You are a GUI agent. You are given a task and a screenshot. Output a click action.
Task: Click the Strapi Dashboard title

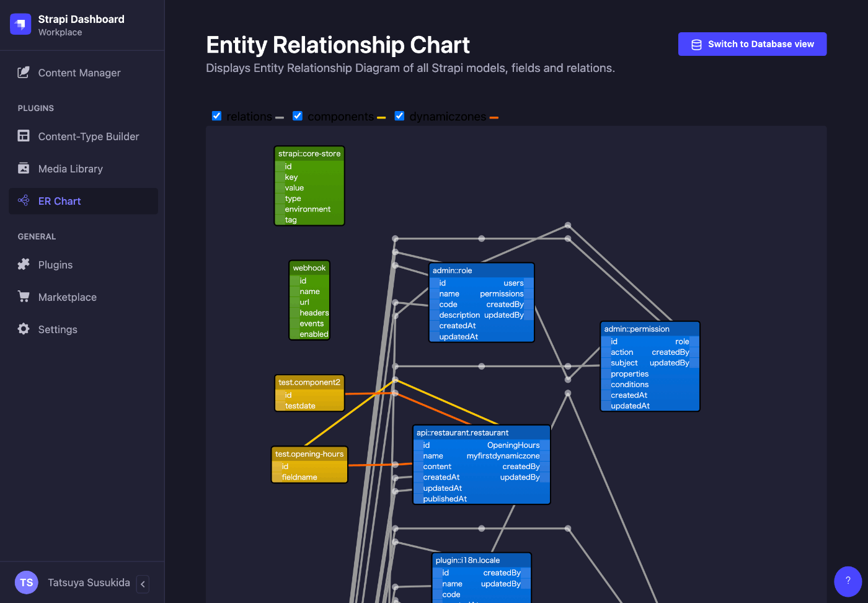(81, 19)
